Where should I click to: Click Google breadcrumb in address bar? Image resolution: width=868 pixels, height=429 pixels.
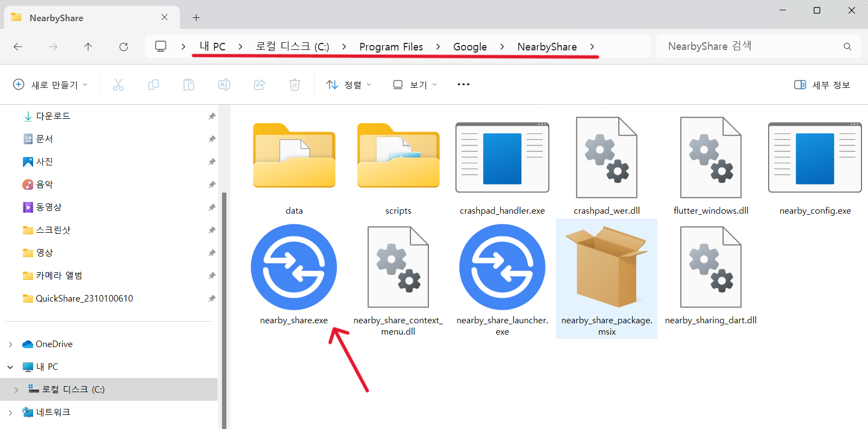point(470,47)
